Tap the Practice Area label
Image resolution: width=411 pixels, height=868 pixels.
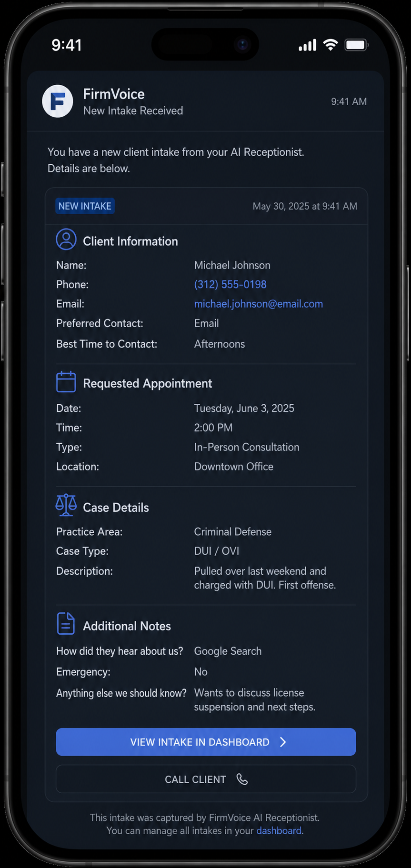[x=90, y=531]
